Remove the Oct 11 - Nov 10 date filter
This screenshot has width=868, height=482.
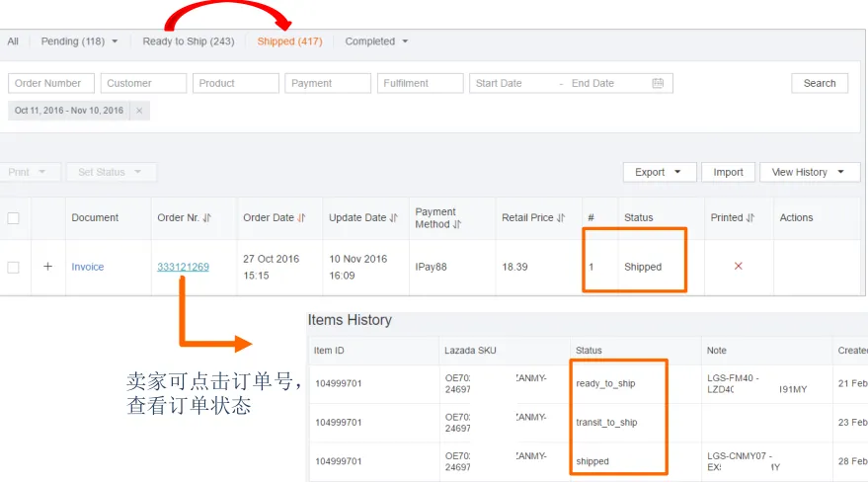point(139,111)
